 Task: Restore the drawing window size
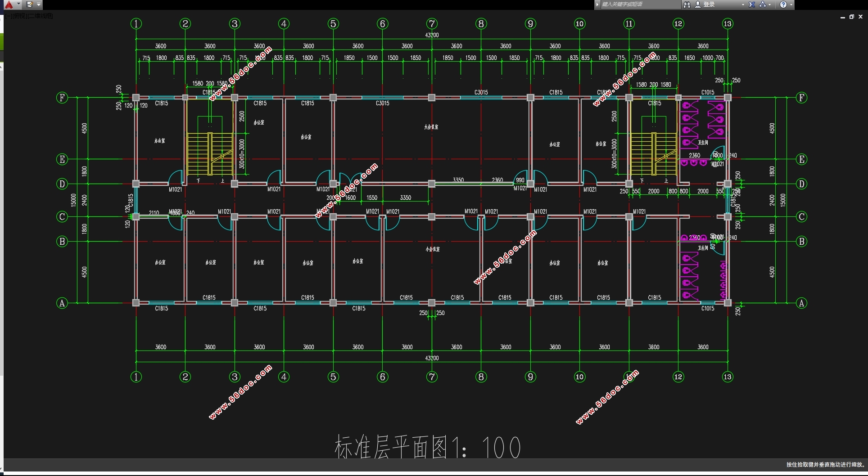[851, 17]
